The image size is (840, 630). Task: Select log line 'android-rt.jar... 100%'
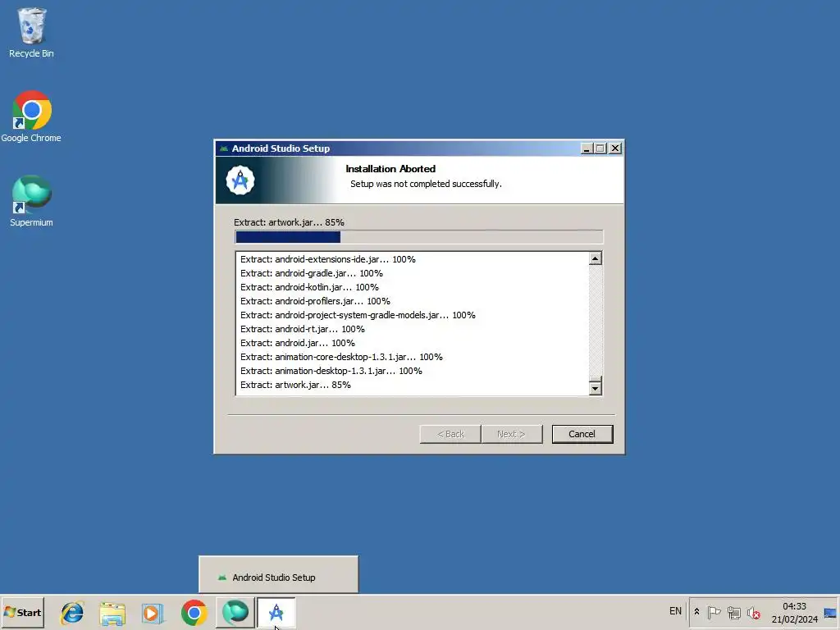[303, 329]
